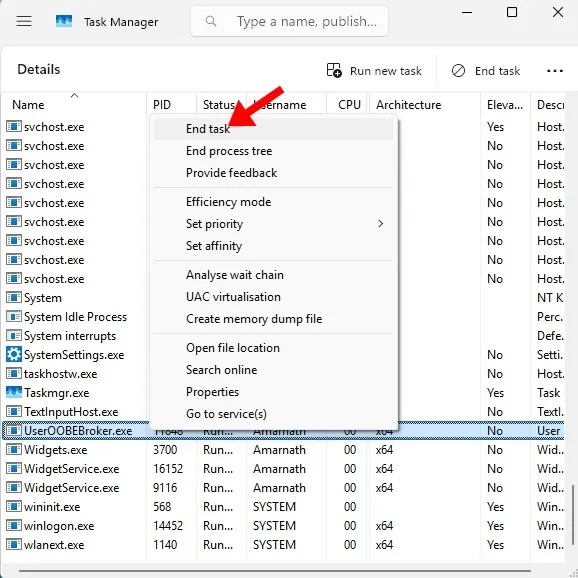Select the SystemSettings.exe gear icon
Viewport: 578px width, 578px height.
14,355
